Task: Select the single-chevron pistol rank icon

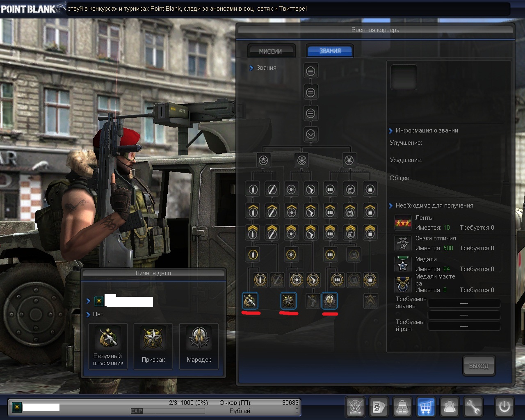Action: 310,211
